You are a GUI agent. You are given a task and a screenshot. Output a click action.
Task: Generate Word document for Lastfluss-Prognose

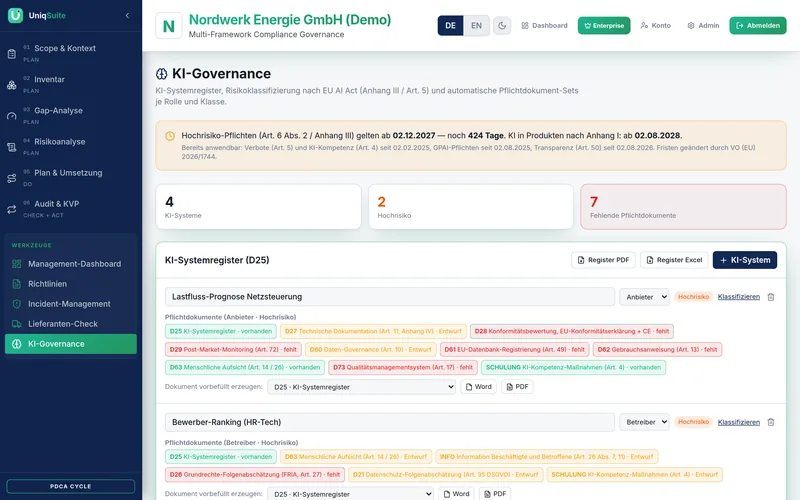[479, 387]
